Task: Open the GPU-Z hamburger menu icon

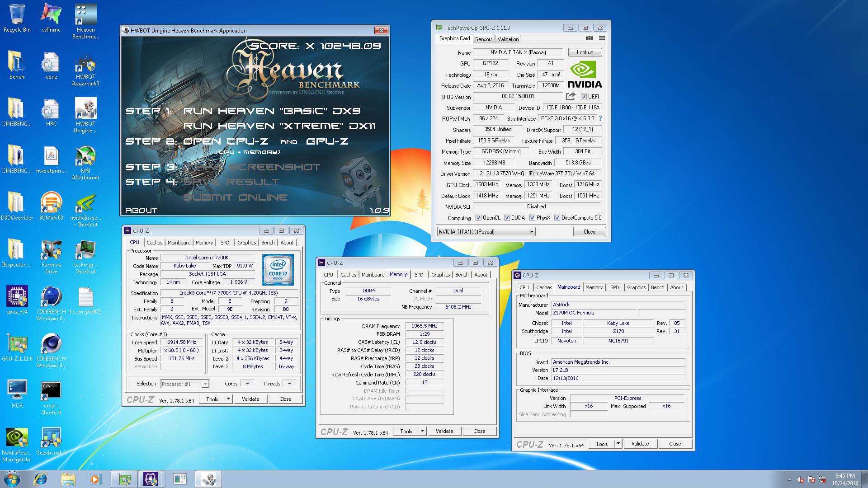Action: pyautogui.click(x=602, y=38)
